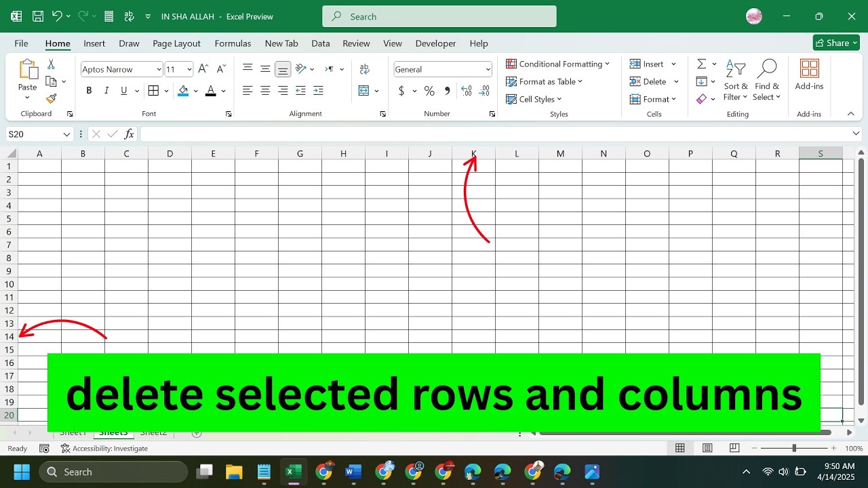Click the Insert Function fx icon
This screenshot has width=868, height=488.
[x=129, y=134]
